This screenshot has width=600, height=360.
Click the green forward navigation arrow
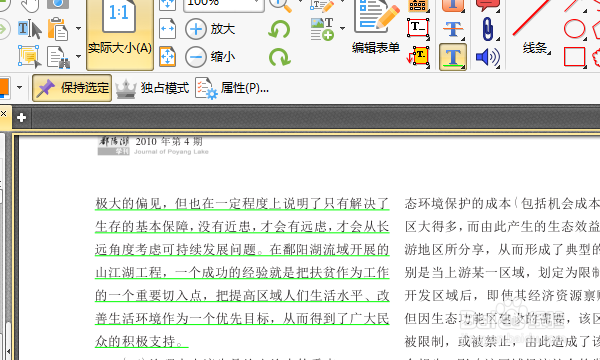pyautogui.click(x=4, y=29)
